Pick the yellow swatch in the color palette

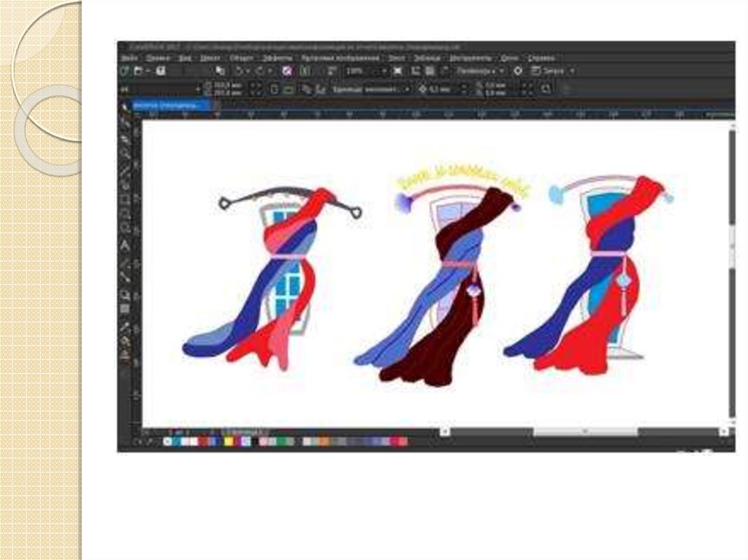[228, 441]
